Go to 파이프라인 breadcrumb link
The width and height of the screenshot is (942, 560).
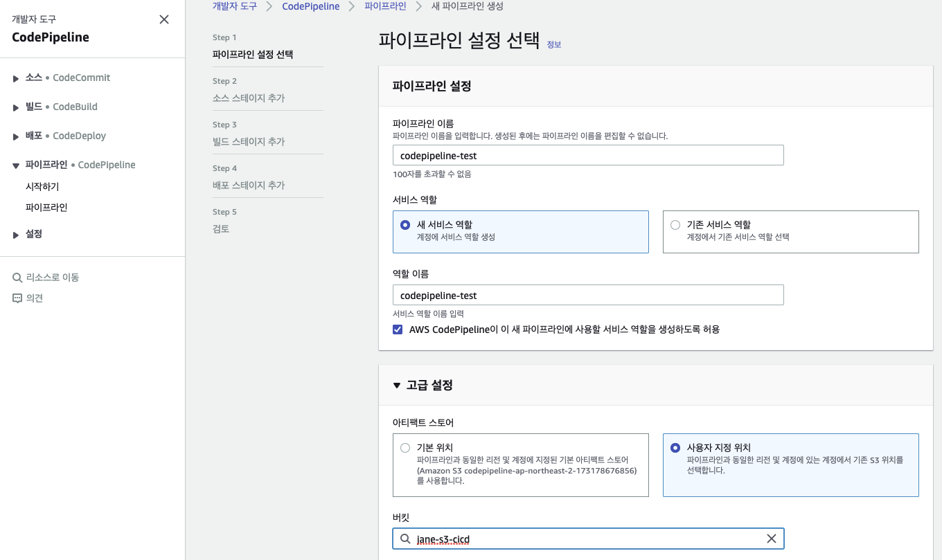click(385, 6)
